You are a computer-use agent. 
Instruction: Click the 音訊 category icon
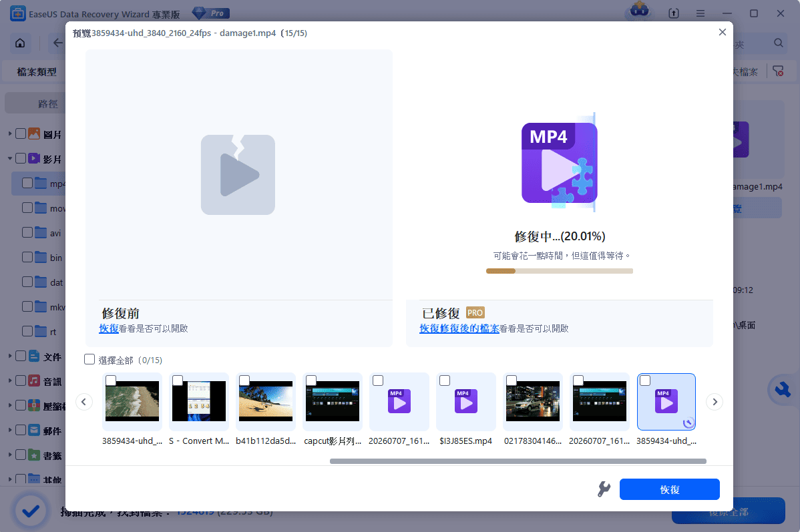(34, 380)
